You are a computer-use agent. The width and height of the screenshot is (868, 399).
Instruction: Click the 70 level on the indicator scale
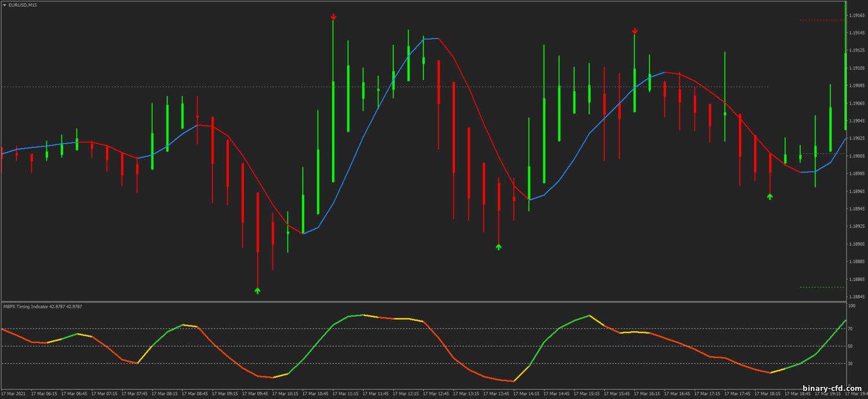tap(851, 328)
